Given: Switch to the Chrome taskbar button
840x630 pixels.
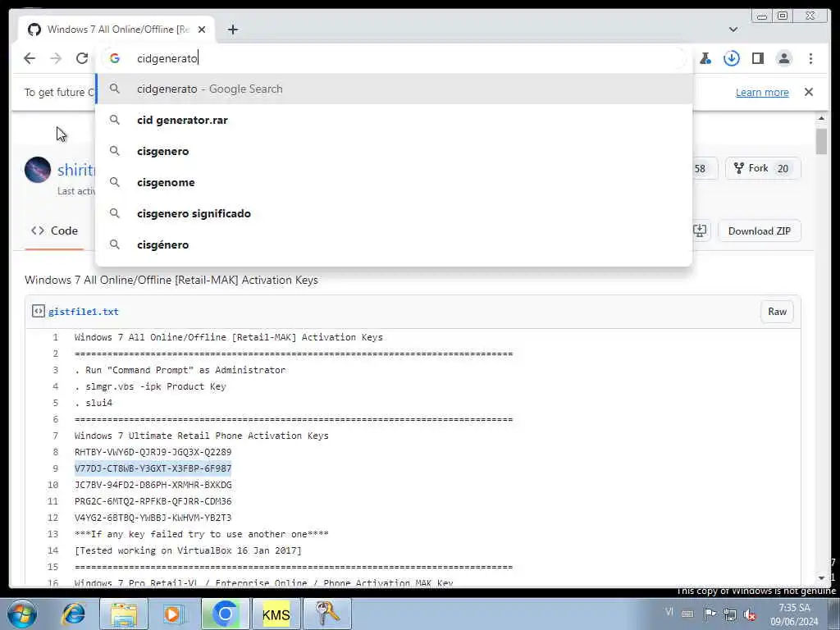Looking at the screenshot, I should 225,614.
